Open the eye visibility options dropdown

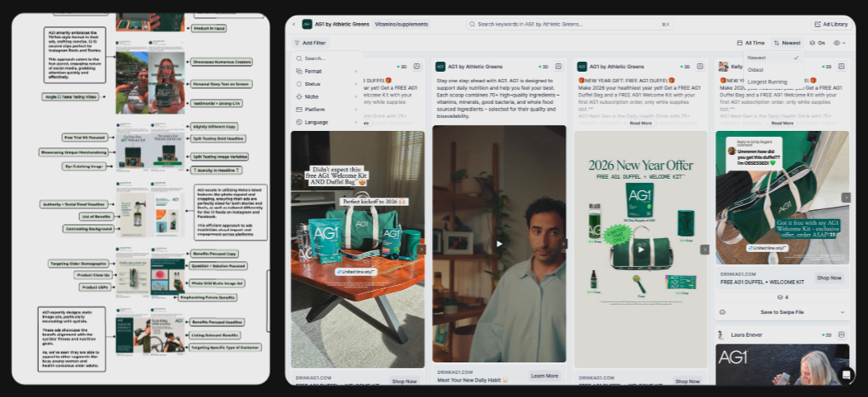tap(840, 43)
